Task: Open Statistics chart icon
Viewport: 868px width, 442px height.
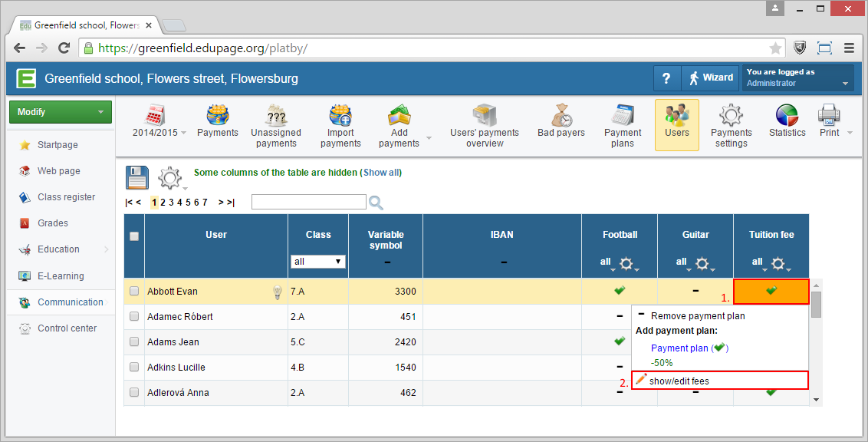Action: pos(787,121)
